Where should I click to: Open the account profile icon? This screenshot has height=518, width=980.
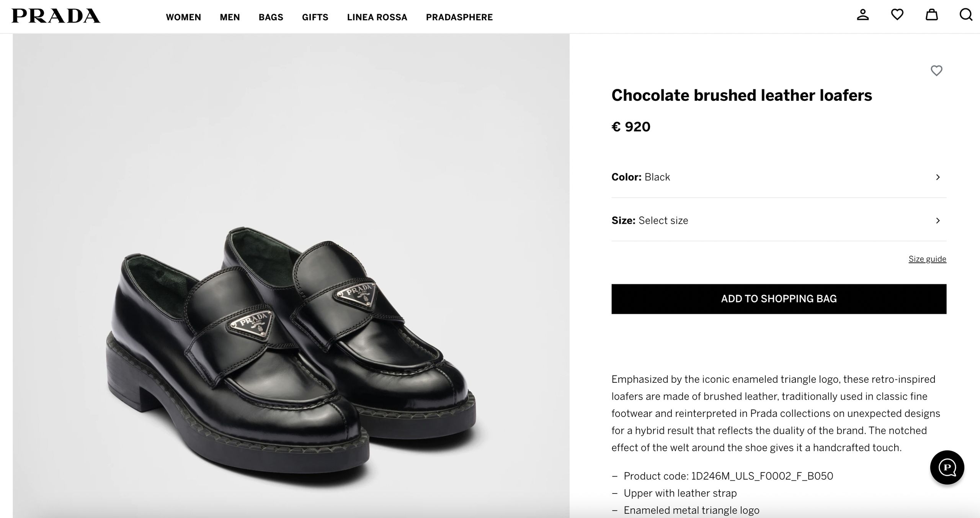pos(862,15)
